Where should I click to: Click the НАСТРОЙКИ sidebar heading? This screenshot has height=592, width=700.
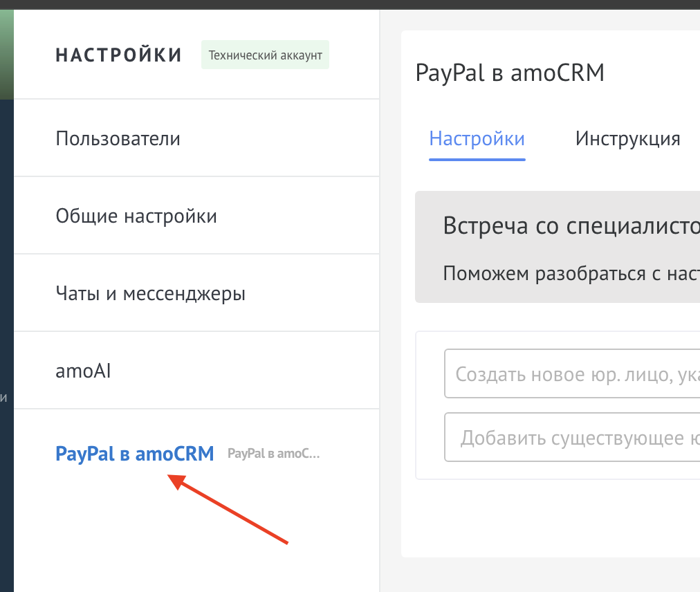[x=119, y=55]
